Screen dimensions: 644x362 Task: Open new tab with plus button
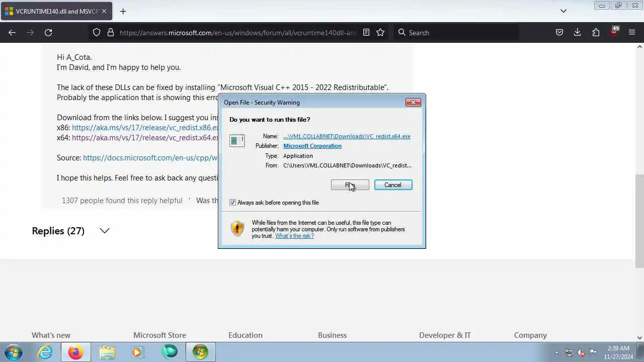[x=123, y=11]
